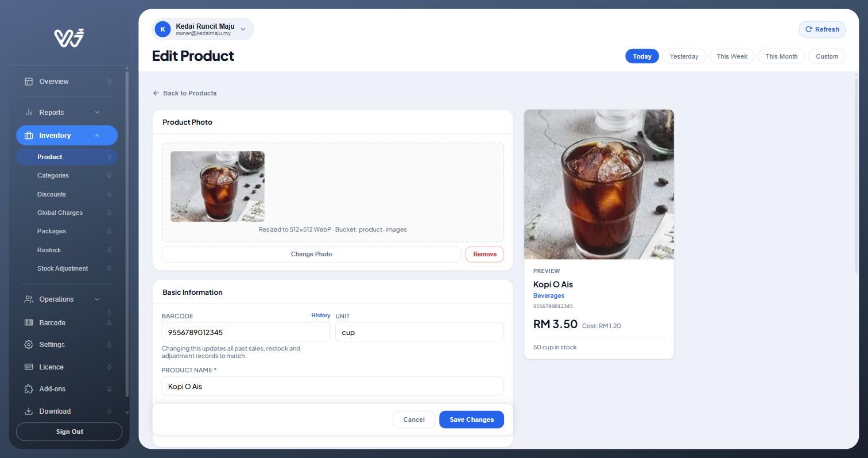Refresh the page data
Viewport: 868px width, 458px height.
(822, 29)
